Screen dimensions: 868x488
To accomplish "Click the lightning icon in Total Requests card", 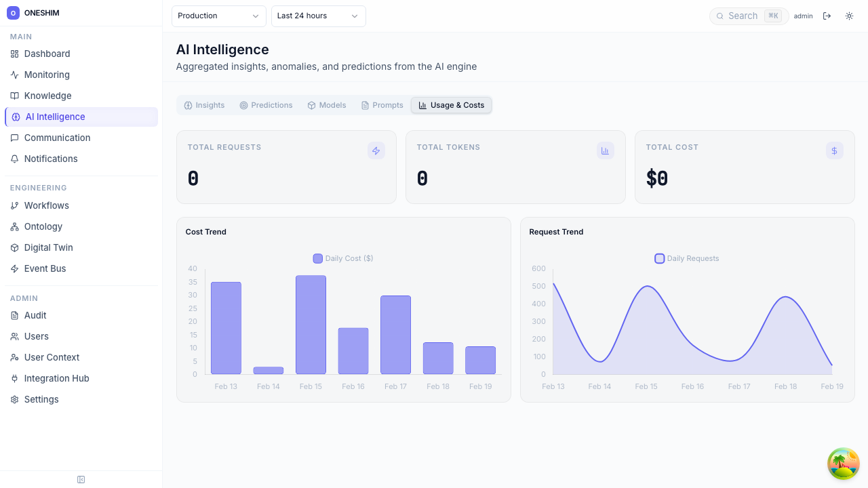I will click(x=376, y=150).
